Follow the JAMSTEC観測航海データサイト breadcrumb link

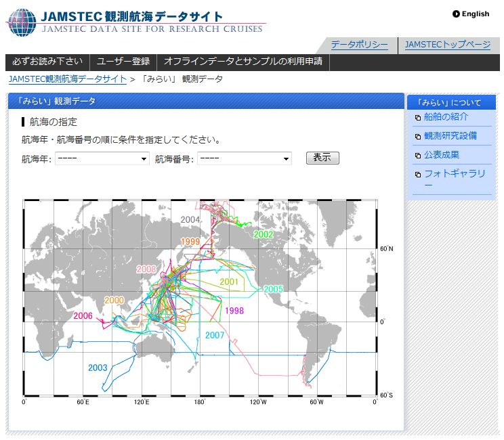68,79
